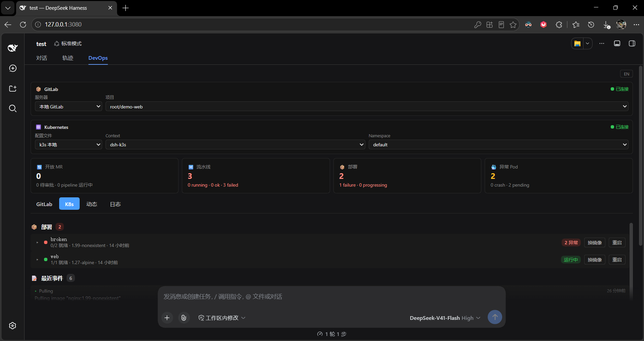Image resolution: width=644 pixels, height=341 pixels.
Task: Open the folder button dropdown chevron
Action: click(x=588, y=44)
